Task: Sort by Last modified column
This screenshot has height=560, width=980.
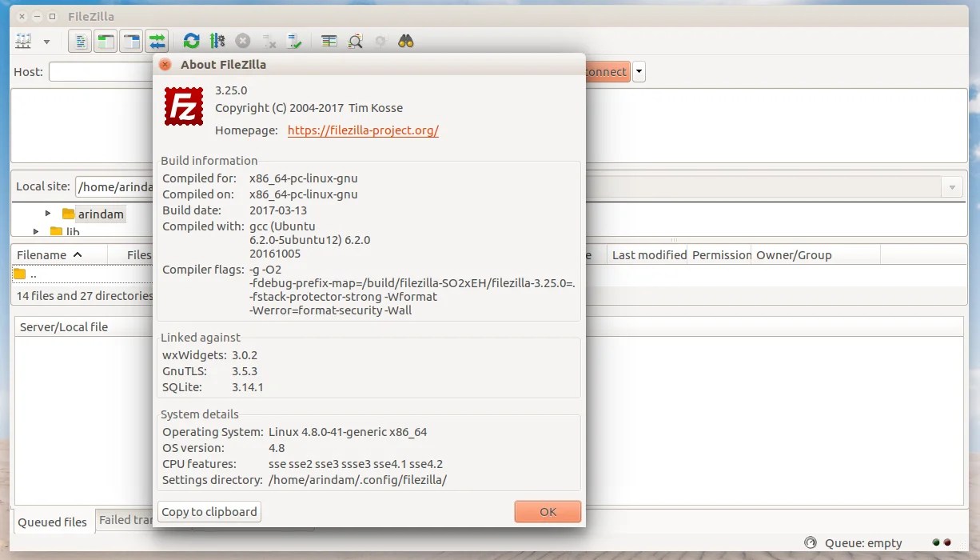Action: tap(648, 254)
